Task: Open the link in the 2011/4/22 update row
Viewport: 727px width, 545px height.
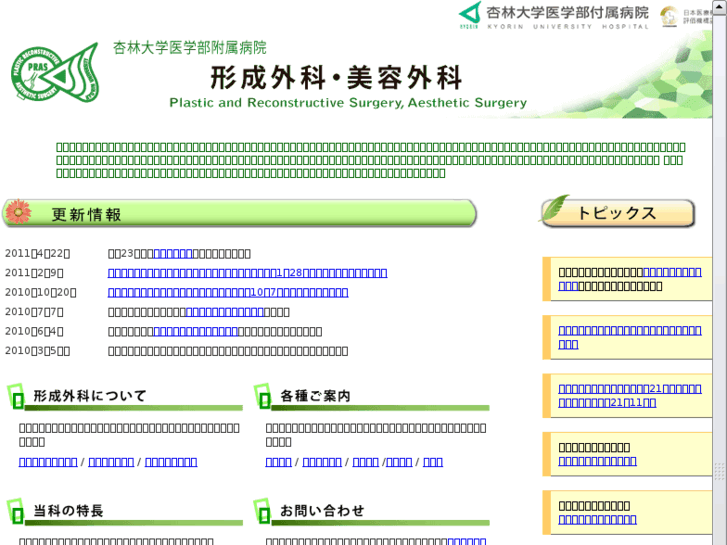Action: 173,254
